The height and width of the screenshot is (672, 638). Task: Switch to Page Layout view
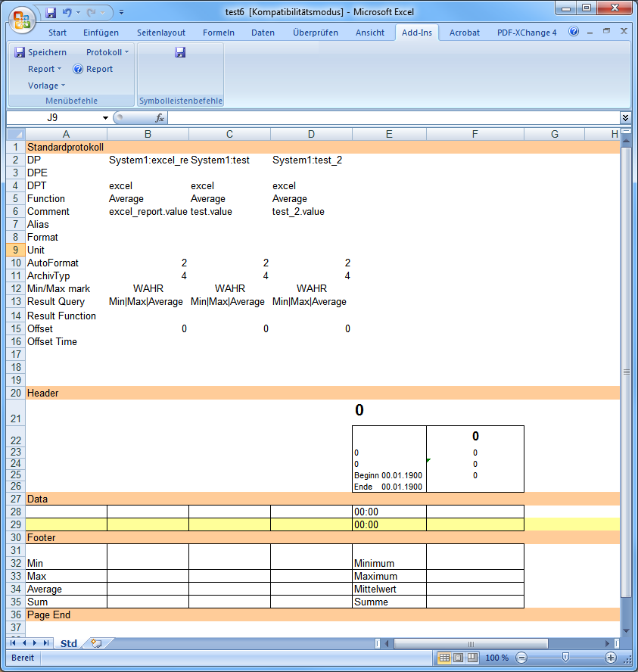tap(459, 658)
